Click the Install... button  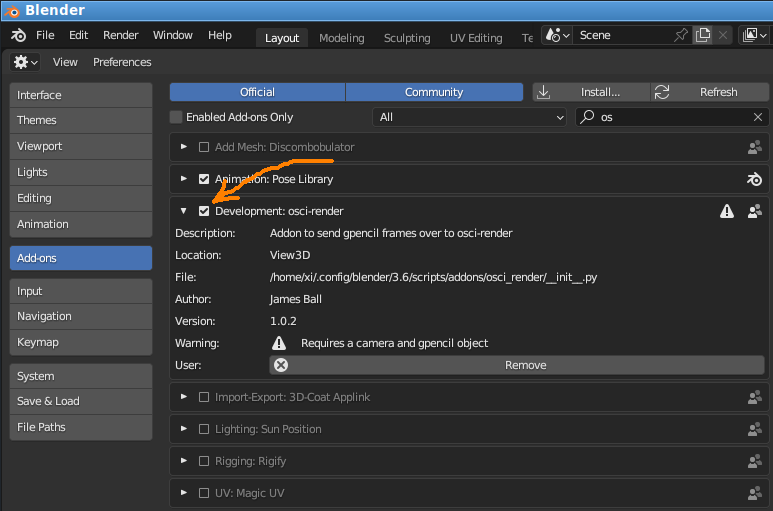(x=591, y=92)
